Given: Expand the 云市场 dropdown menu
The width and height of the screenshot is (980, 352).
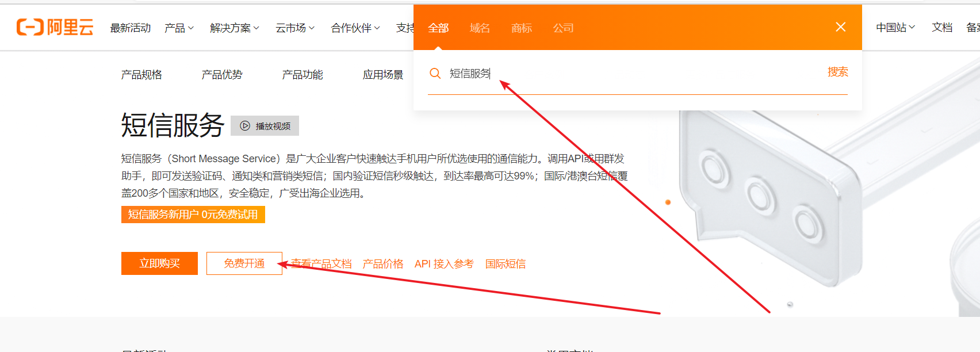Looking at the screenshot, I should coord(295,28).
